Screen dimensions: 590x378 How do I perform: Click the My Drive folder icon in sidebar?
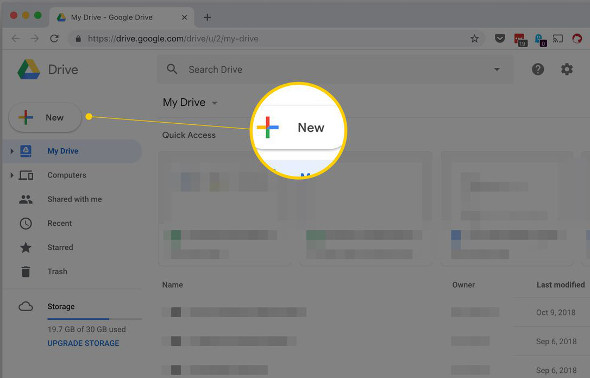26,151
